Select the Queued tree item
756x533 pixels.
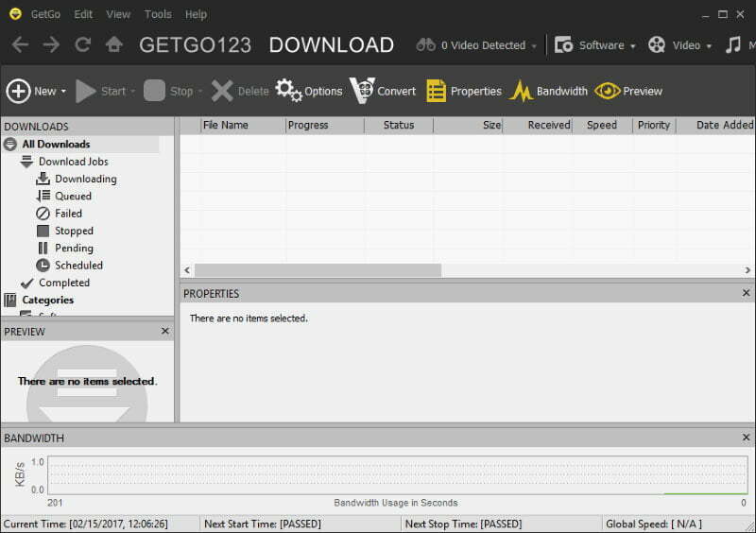(73, 197)
